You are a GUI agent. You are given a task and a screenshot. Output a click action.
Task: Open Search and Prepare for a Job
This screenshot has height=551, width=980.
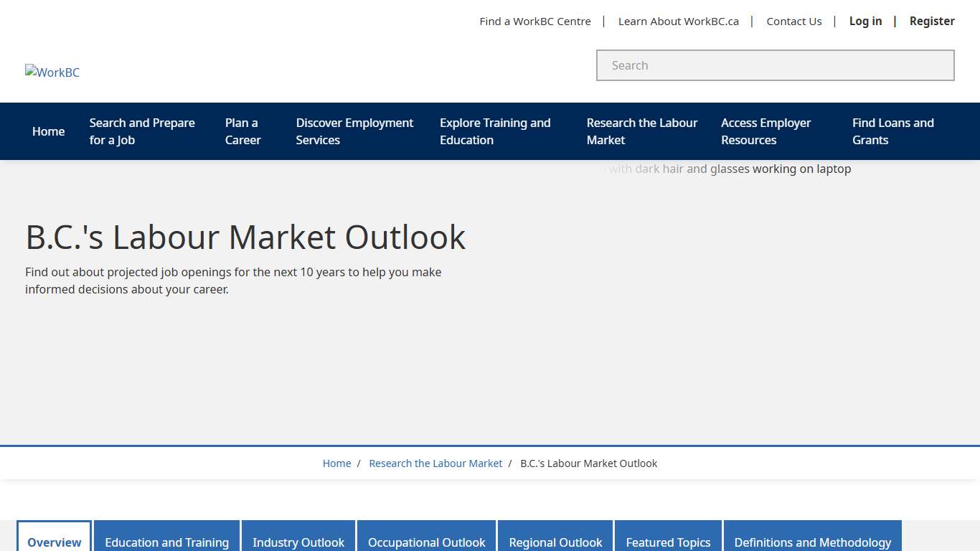click(141, 131)
